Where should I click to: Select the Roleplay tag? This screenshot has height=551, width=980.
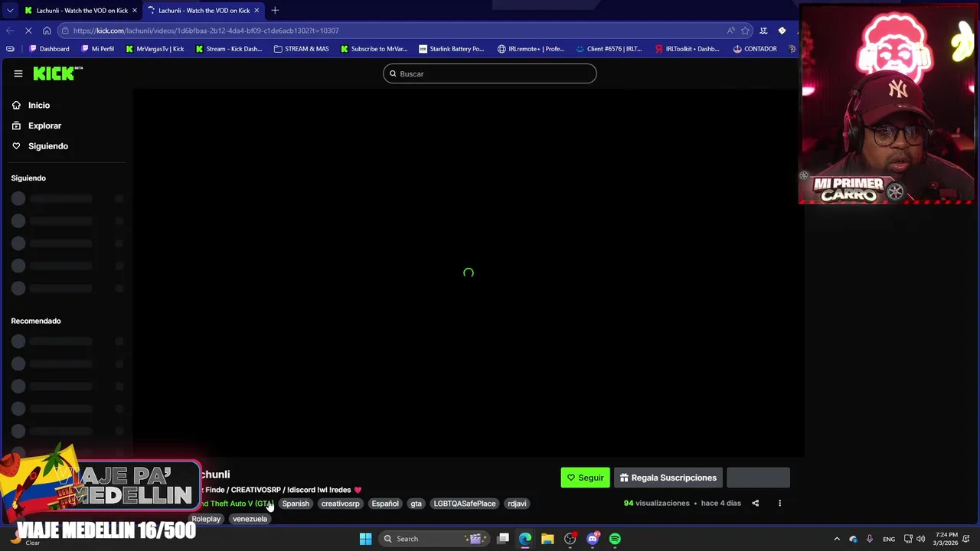tap(206, 519)
